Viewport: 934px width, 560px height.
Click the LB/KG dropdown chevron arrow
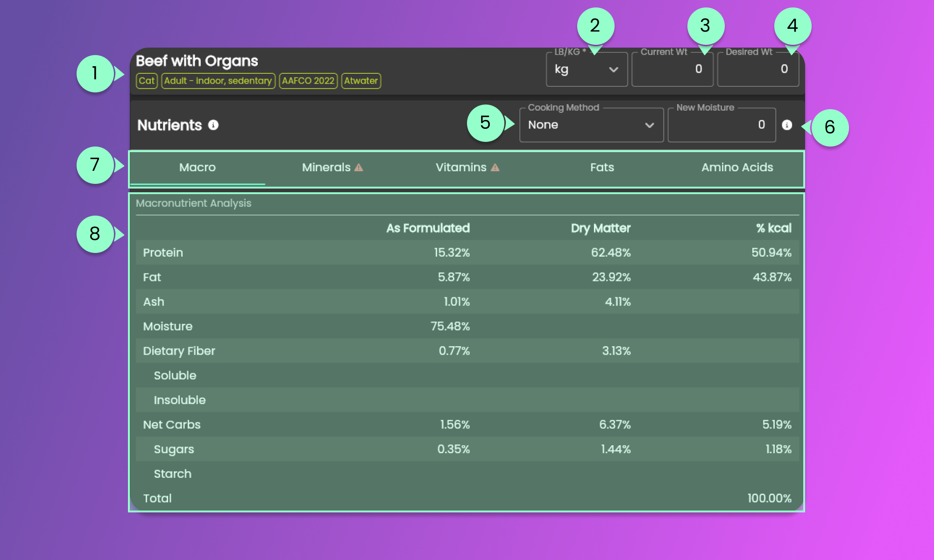614,70
